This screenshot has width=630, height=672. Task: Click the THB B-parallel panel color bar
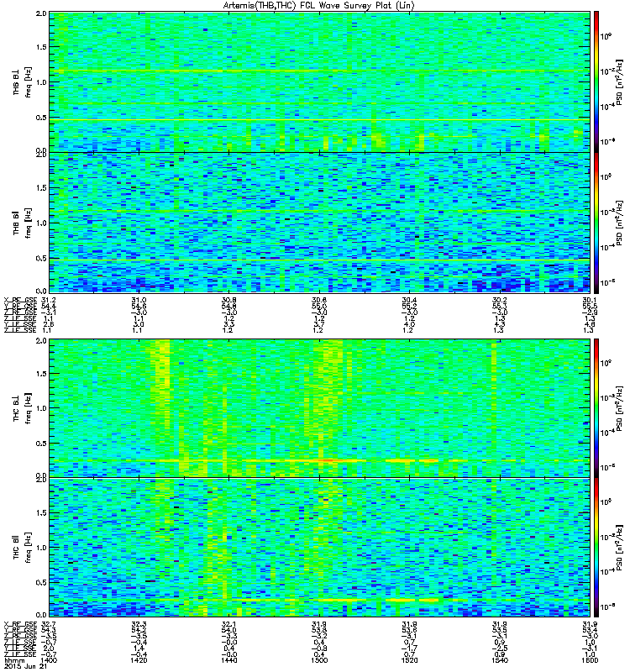tap(596, 223)
